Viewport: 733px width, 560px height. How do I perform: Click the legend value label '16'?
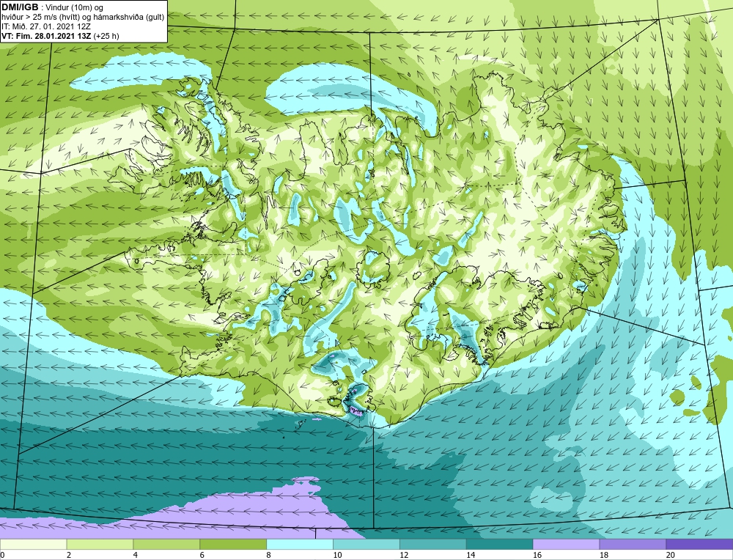coord(537,555)
